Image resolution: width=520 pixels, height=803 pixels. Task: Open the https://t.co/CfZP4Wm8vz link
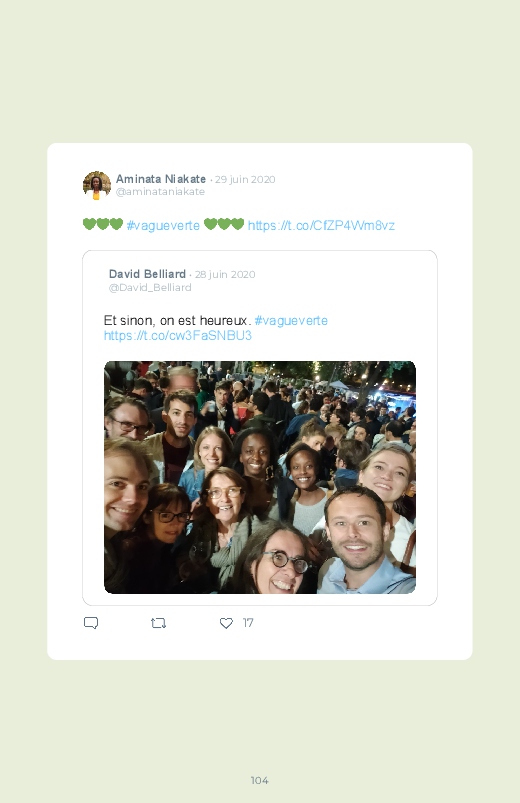321,225
